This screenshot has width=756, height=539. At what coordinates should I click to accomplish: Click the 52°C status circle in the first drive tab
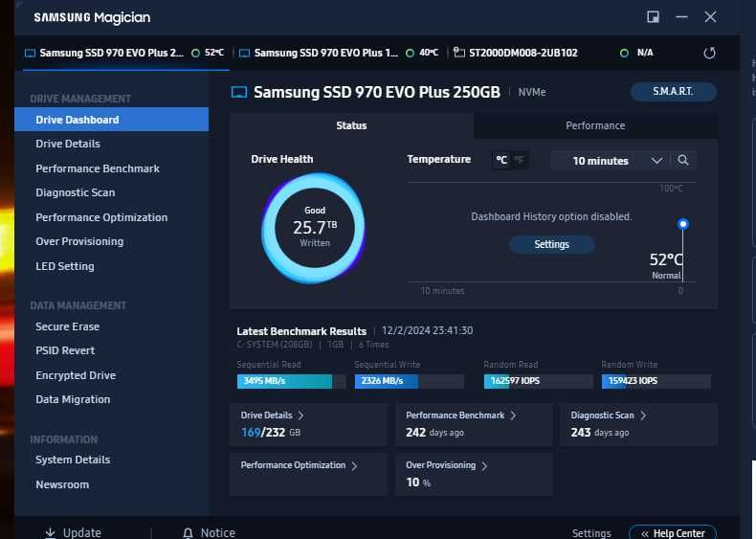coord(195,53)
